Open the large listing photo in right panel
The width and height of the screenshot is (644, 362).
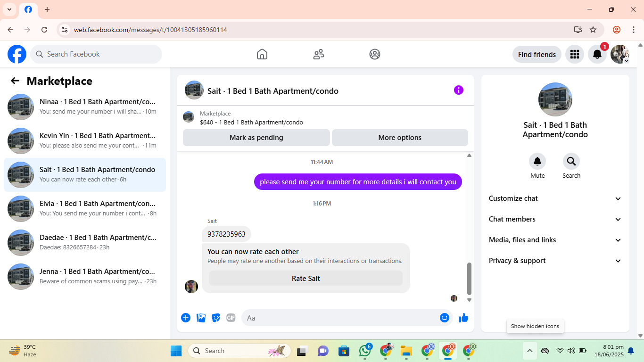point(555,99)
